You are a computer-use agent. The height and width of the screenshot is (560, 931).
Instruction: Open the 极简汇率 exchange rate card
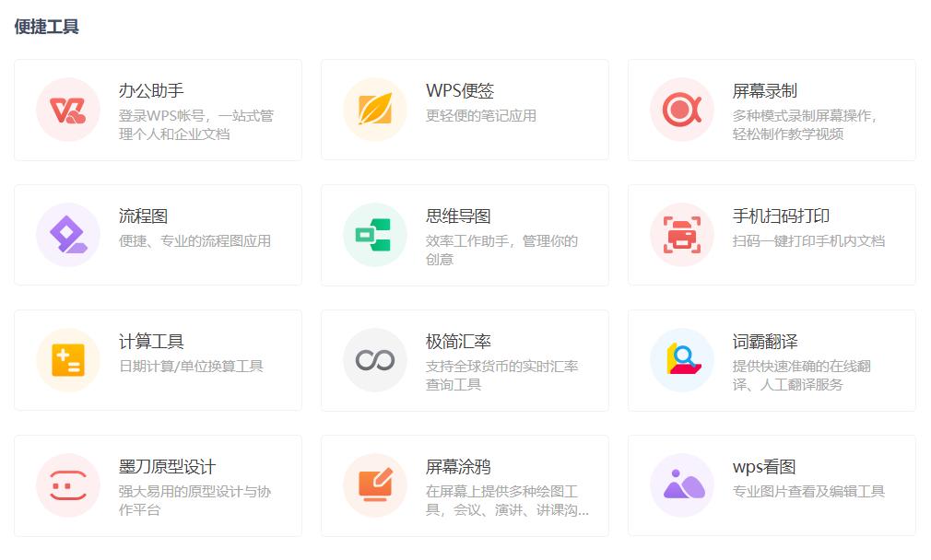(465, 360)
